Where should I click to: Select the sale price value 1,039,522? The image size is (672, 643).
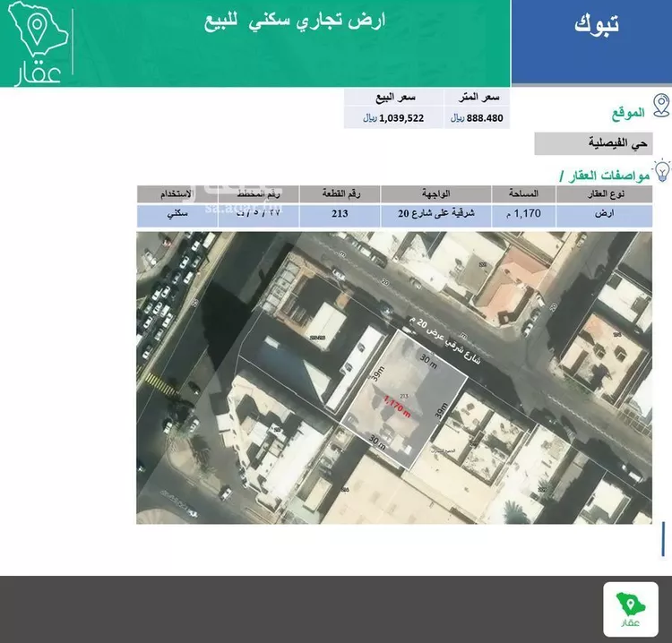tap(401, 118)
